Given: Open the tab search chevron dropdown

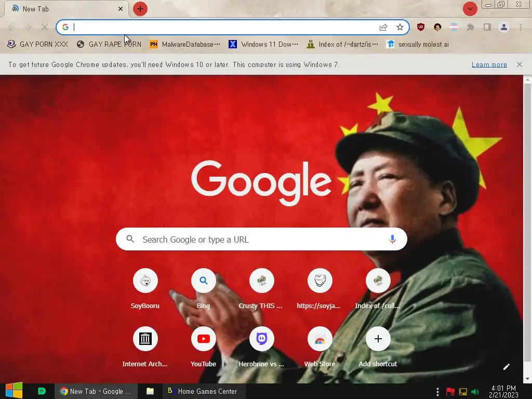Looking at the screenshot, I should (470, 9).
